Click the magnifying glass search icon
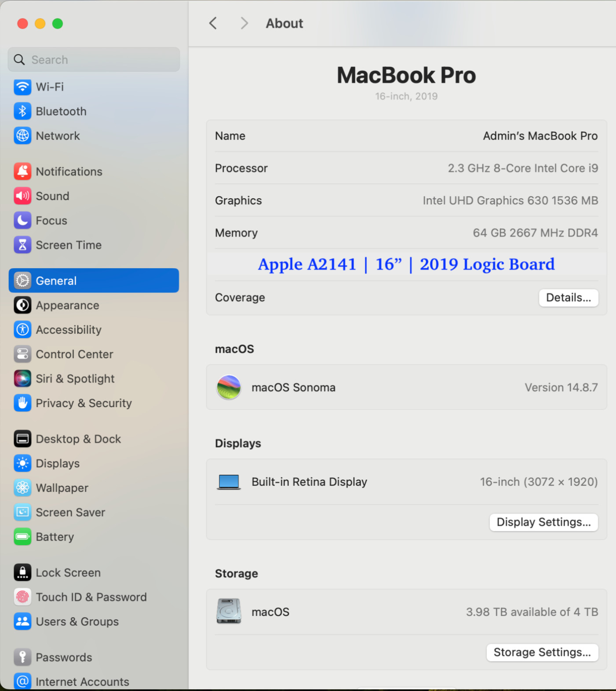Image resolution: width=616 pixels, height=691 pixels. click(19, 59)
